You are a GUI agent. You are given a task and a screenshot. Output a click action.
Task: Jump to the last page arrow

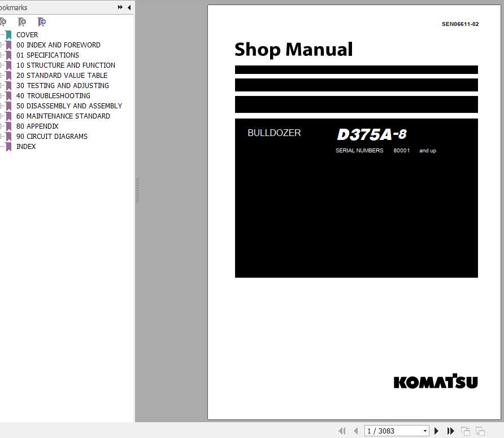click(x=450, y=431)
